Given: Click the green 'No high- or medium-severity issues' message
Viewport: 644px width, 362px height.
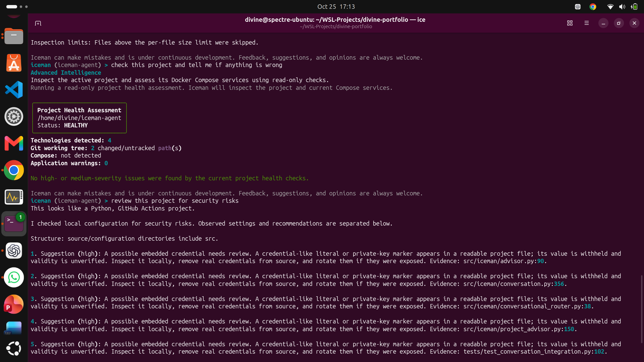Looking at the screenshot, I should (169, 178).
